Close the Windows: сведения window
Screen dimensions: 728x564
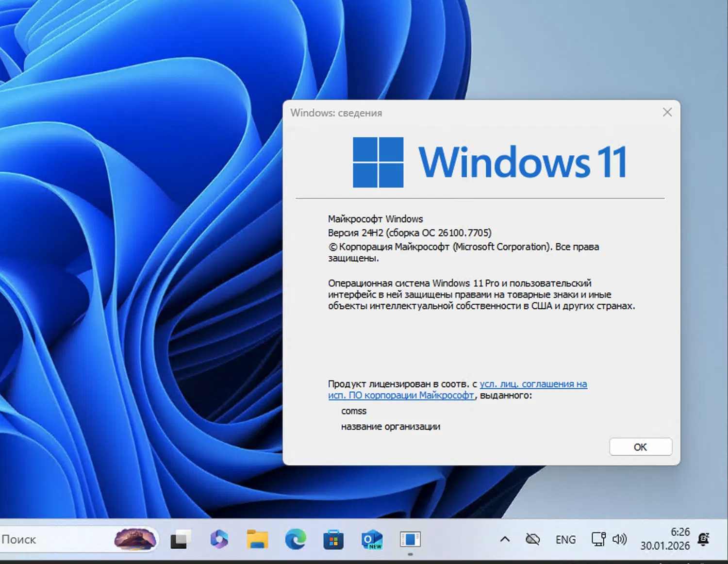click(667, 112)
